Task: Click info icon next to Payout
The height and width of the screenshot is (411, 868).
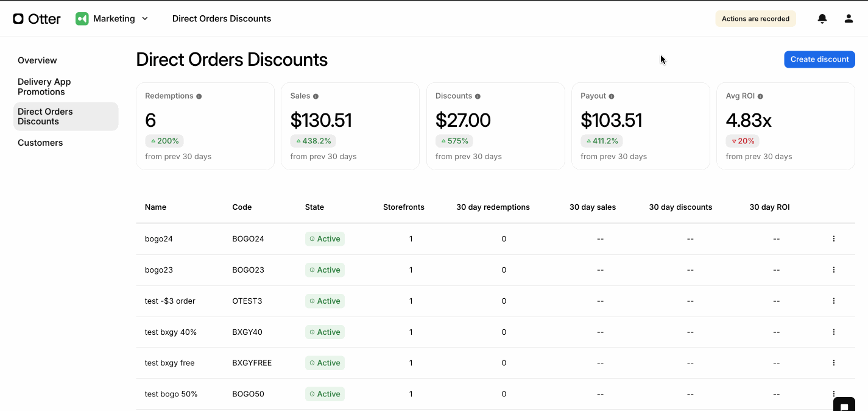Action: click(612, 96)
